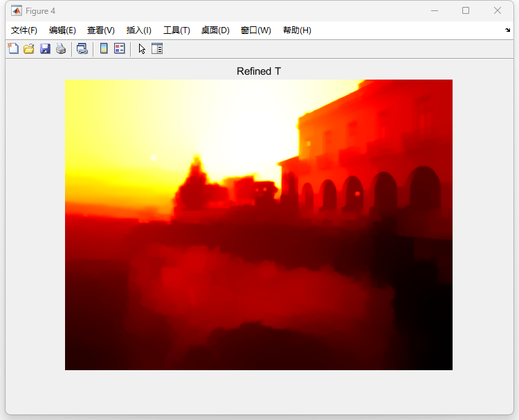Viewport: 519px width, 420px height.
Task: Open the Property Inspector icon
Action: click(157, 48)
